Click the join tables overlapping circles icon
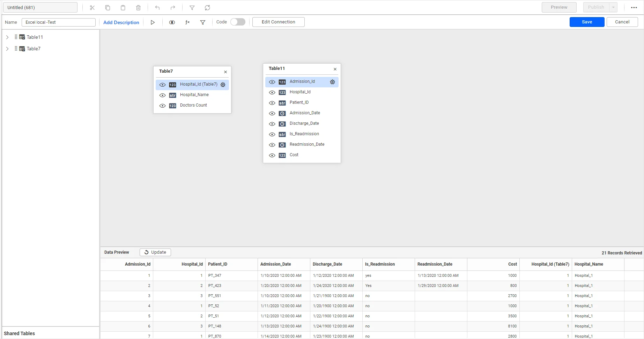The width and height of the screenshot is (644, 339). [x=172, y=22]
